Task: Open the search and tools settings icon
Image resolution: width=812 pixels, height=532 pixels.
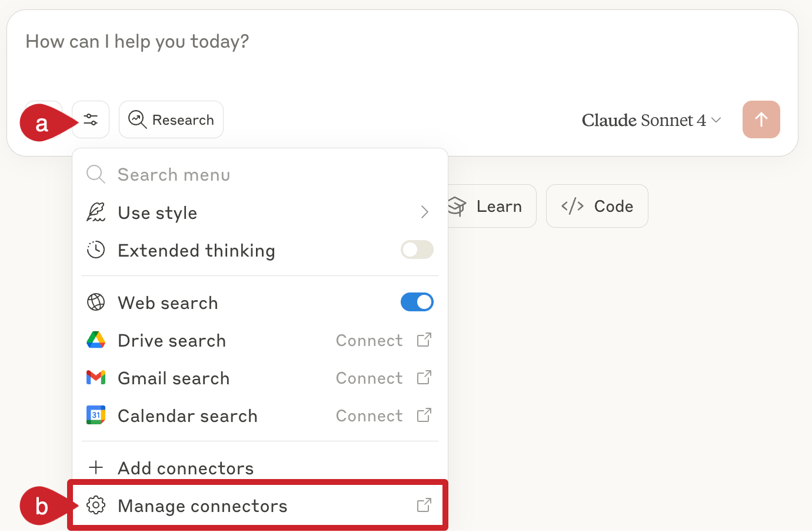Action: click(91, 119)
